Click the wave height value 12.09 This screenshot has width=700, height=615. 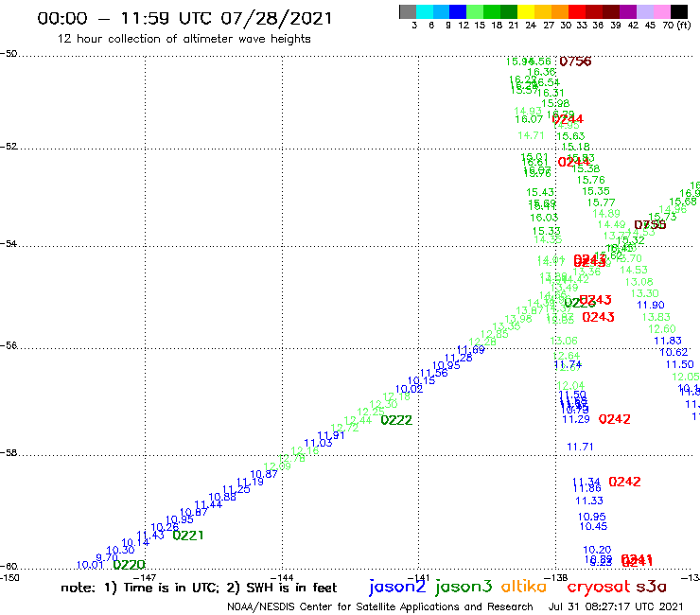tap(277, 466)
